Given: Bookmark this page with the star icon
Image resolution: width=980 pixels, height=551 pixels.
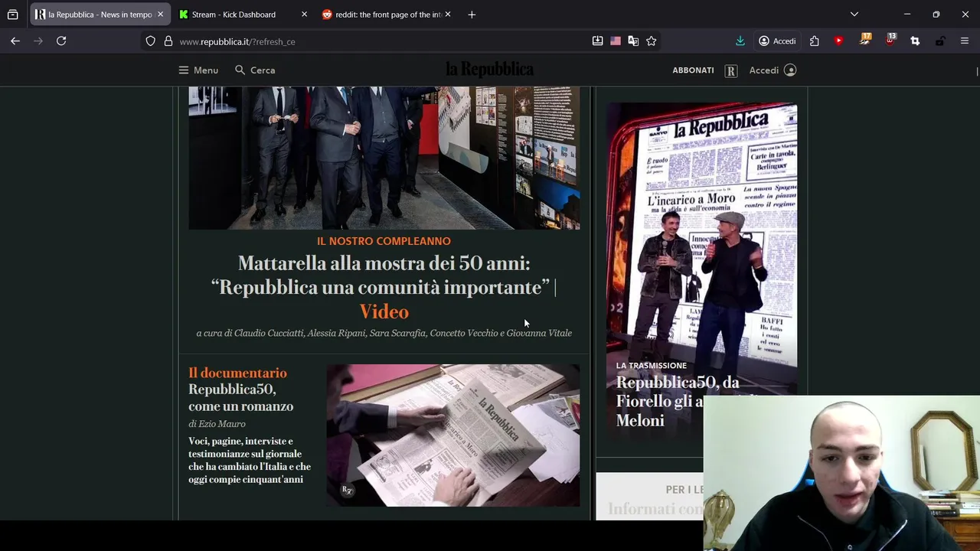Looking at the screenshot, I should pos(652,41).
